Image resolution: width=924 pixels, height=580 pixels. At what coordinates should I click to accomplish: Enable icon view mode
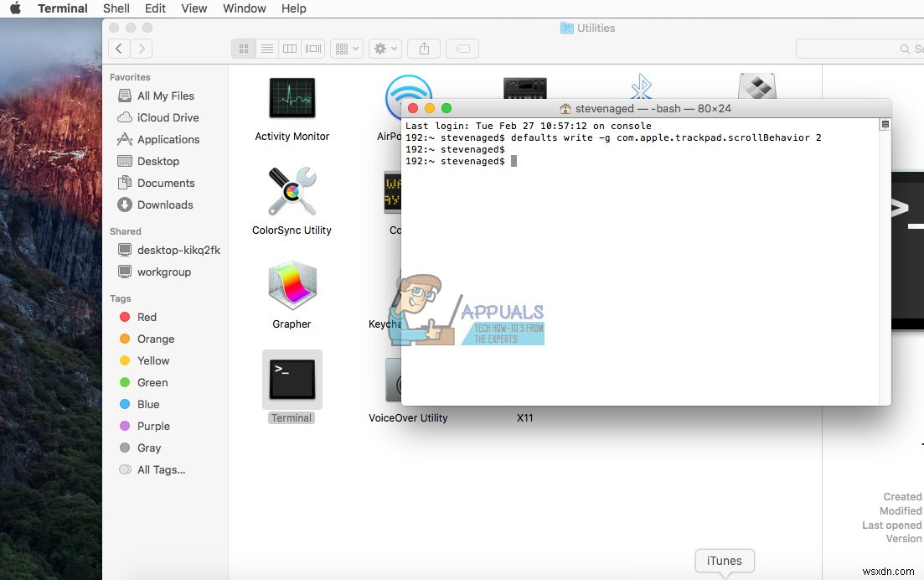[x=243, y=48]
